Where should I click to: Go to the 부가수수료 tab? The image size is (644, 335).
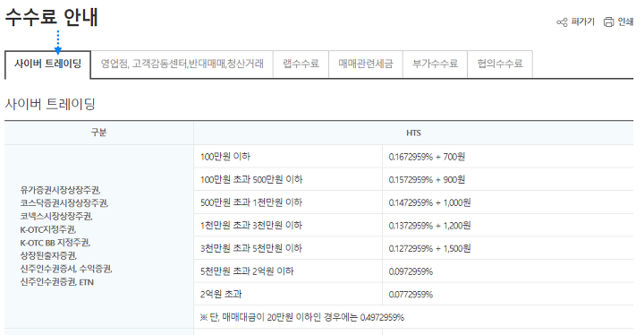click(435, 64)
